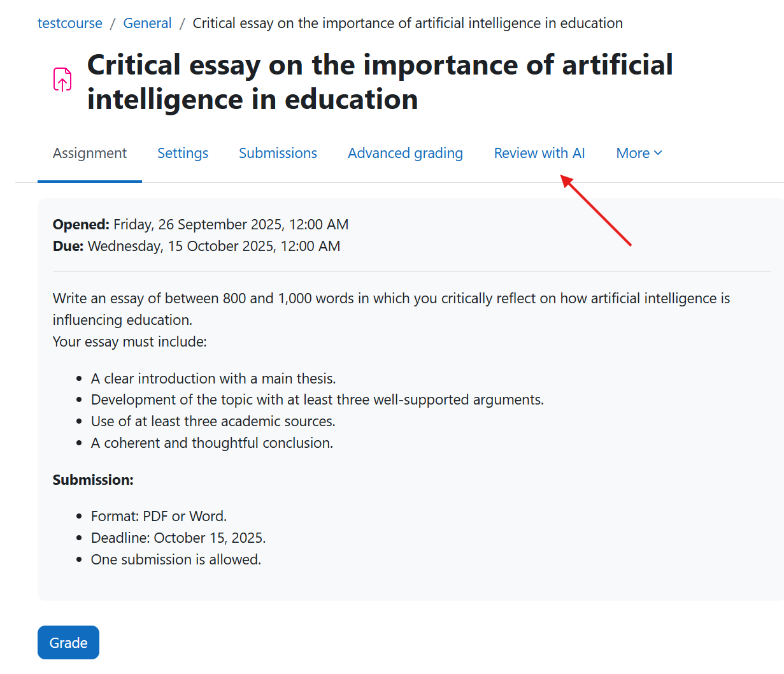Select the Advanced grading tab
The height and width of the screenshot is (674, 784).
(405, 153)
